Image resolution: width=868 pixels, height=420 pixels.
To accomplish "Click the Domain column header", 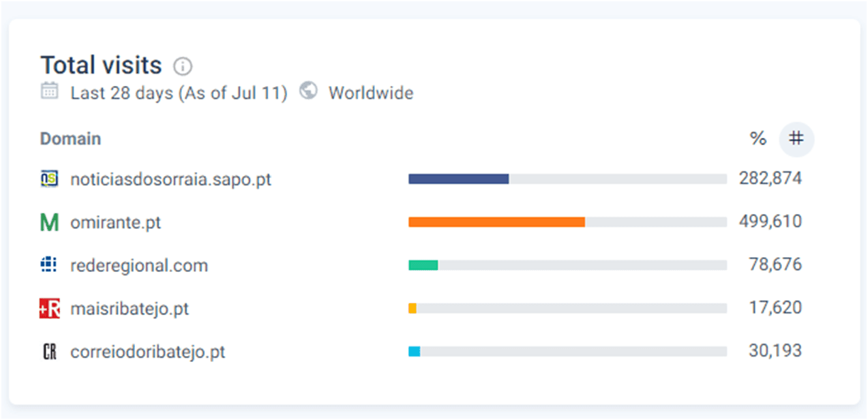I will 71,139.
